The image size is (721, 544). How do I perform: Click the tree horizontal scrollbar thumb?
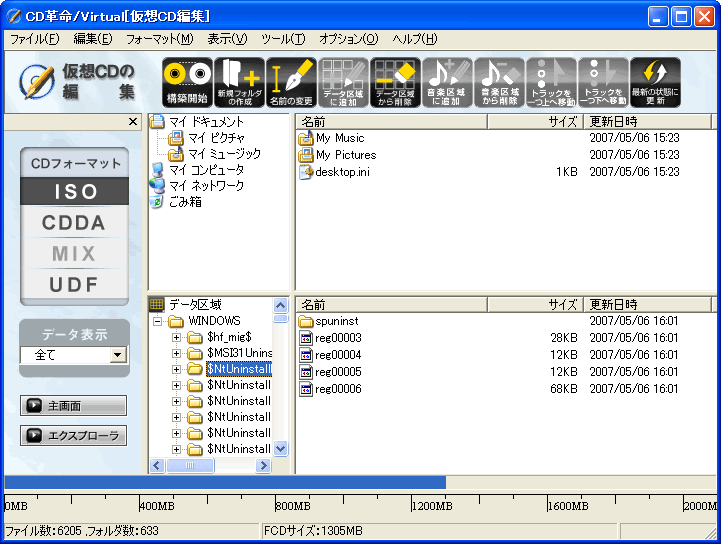pyautogui.click(x=190, y=465)
